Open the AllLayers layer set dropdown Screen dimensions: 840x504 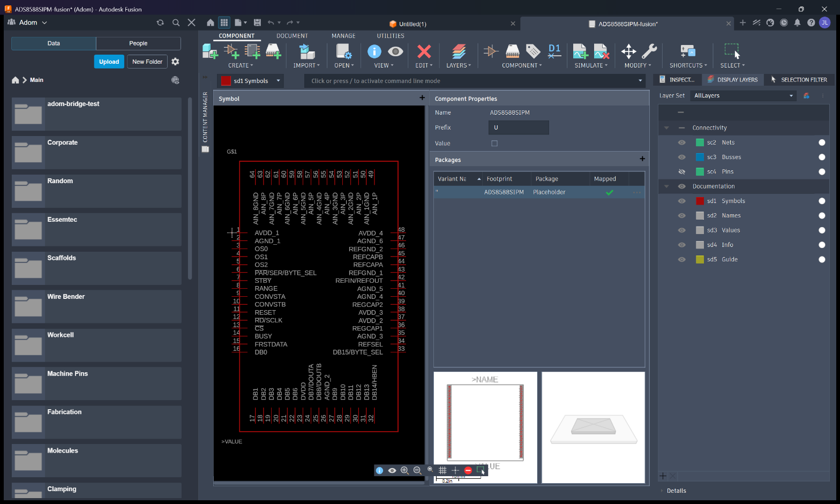click(744, 96)
